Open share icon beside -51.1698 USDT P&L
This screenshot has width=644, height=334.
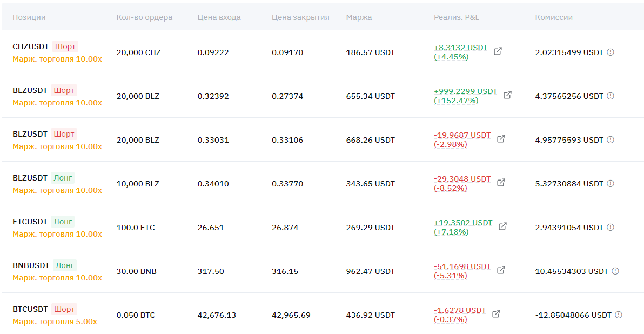click(501, 270)
